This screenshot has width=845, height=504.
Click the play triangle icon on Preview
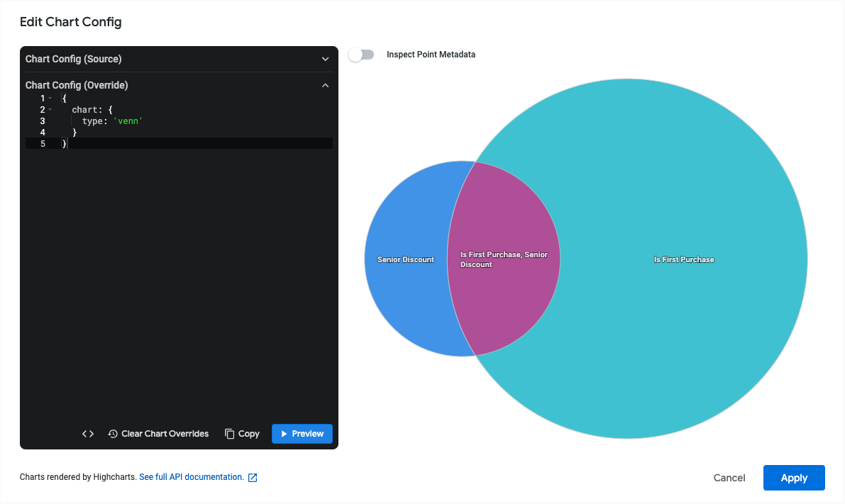[x=284, y=434]
